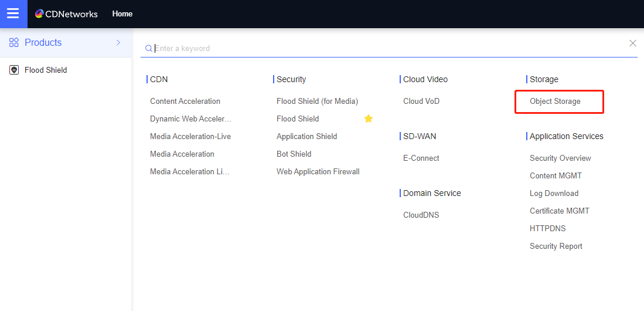
Task: Click the Cloud Video category heading
Action: 425,79
